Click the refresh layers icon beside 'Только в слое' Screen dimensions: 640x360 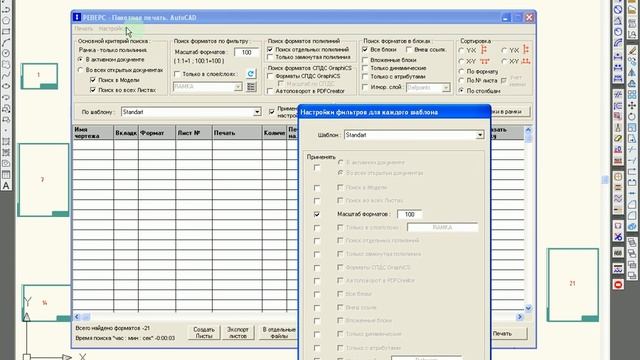251,74
